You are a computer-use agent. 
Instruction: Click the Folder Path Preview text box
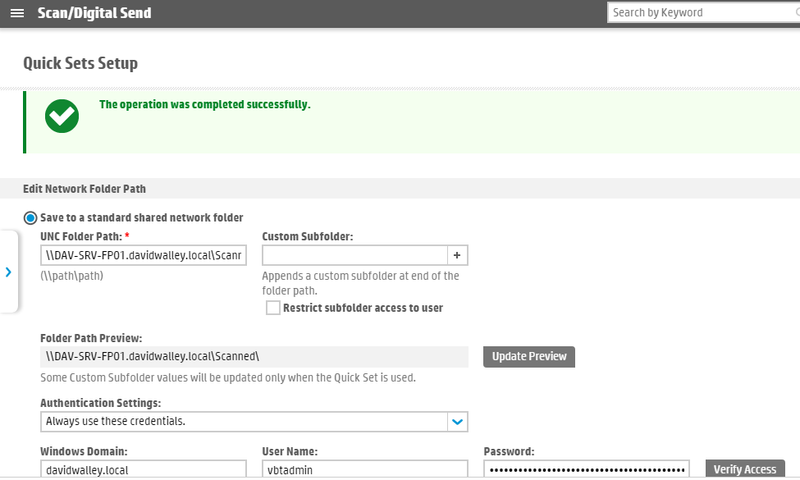[254, 356]
